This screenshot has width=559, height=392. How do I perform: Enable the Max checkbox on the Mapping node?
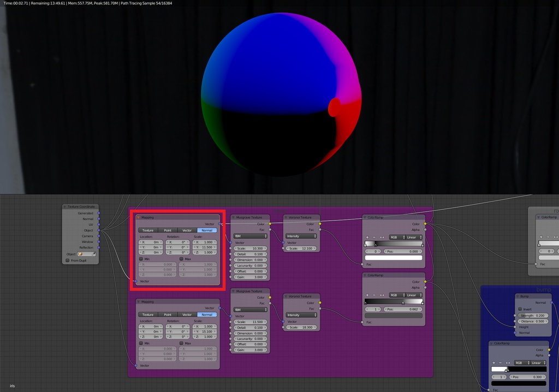181,258
